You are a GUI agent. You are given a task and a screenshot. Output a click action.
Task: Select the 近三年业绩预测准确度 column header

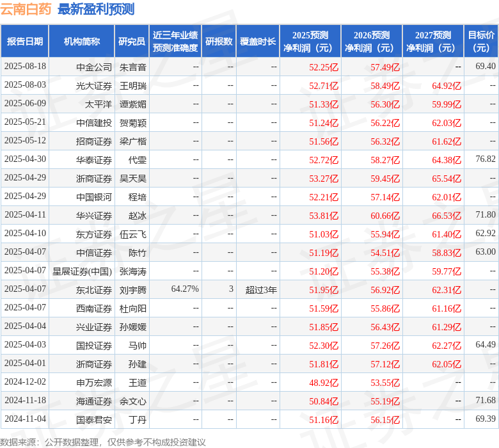click(175, 42)
